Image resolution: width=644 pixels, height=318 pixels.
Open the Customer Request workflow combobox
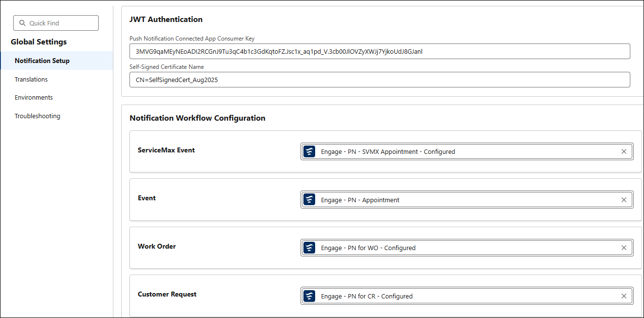click(x=467, y=296)
